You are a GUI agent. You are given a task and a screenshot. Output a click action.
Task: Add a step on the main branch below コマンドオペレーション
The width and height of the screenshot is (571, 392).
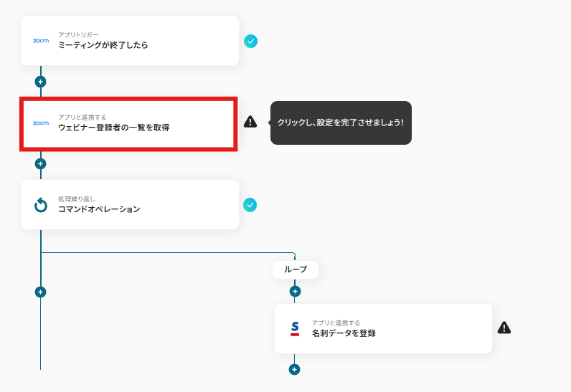click(x=40, y=292)
